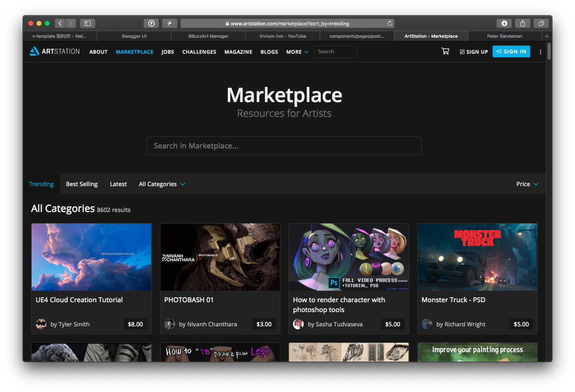575x392 pixels.
Task: Click the PHOTOBASH 01 title
Action: [189, 300]
